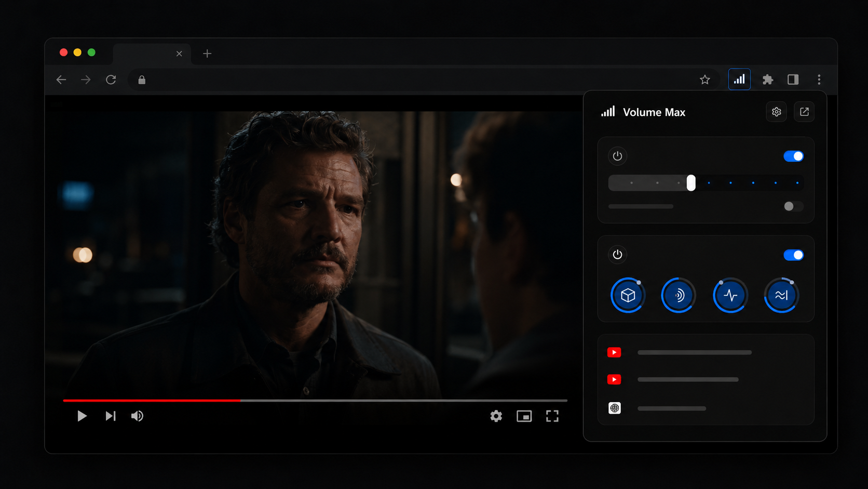The height and width of the screenshot is (489, 868).
Task: Skip to the next video
Action: click(x=110, y=416)
